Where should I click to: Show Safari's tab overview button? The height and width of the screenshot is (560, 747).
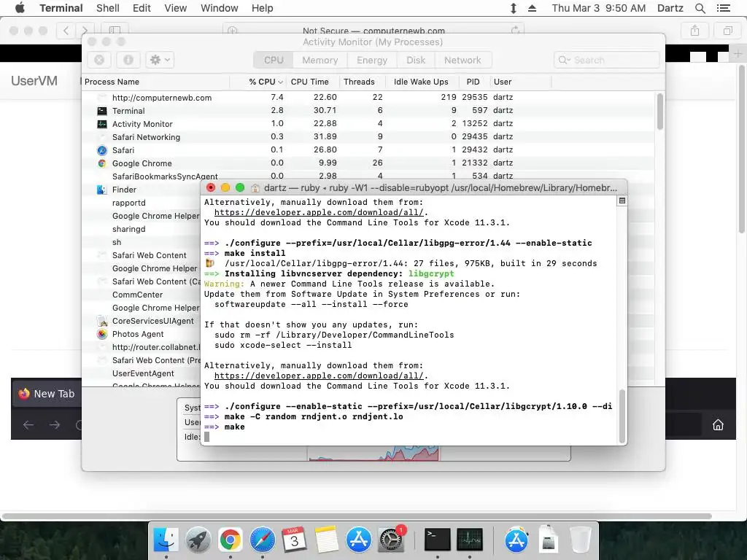tap(727, 31)
